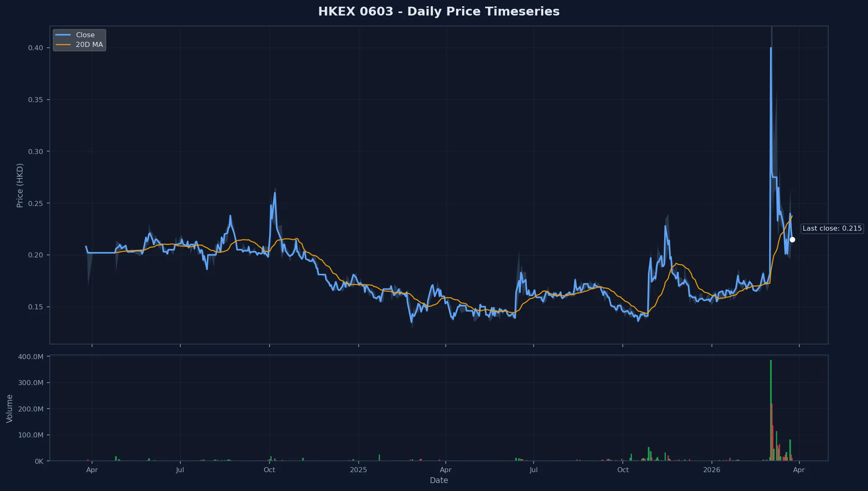Select the chart title HKEX 0603
The width and height of the screenshot is (868, 491).
tap(439, 11)
